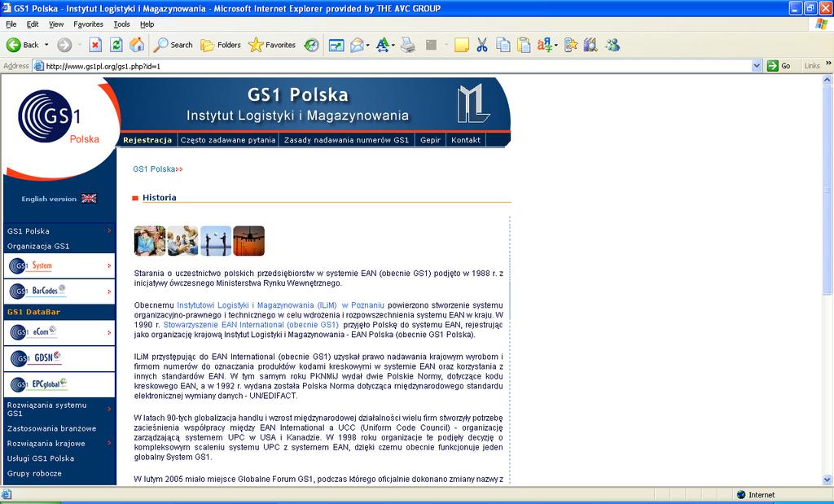The width and height of the screenshot is (834, 504).
Task: Open the Kontakt tab
Action: [x=465, y=140]
